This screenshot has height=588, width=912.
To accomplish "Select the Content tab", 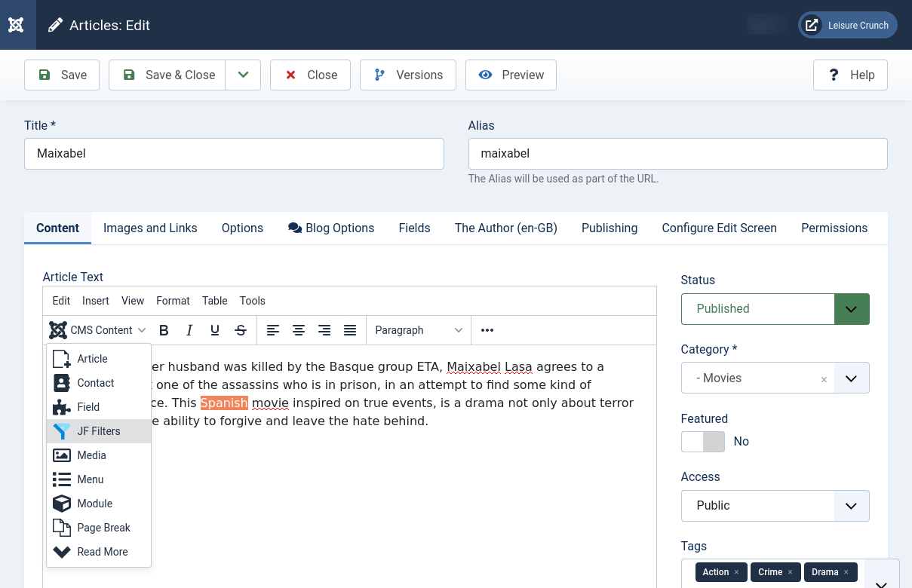I will pyautogui.click(x=57, y=228).
